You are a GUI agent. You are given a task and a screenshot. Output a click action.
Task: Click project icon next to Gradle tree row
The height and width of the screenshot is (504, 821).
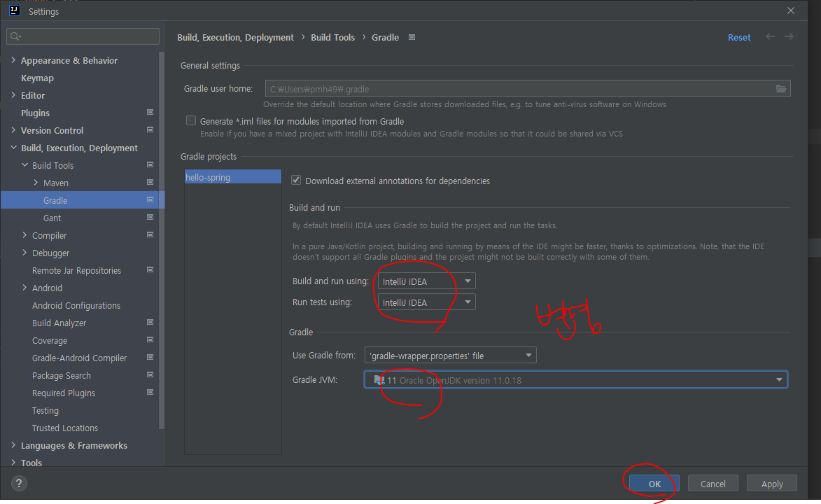(x=150, y=199)
